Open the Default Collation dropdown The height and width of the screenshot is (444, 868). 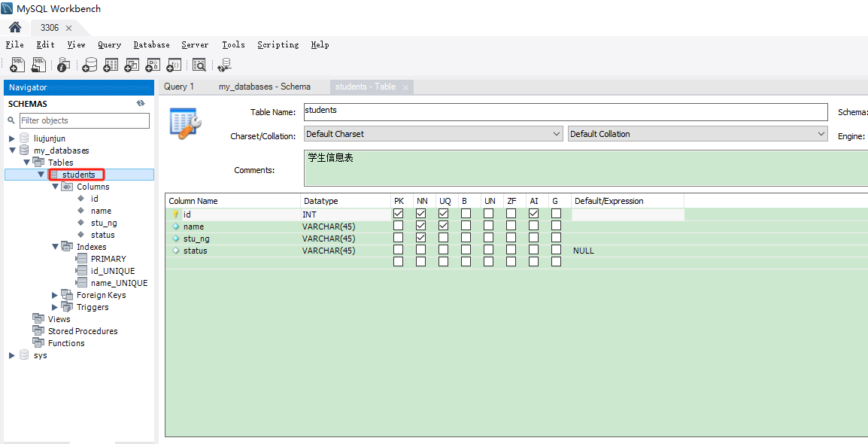pyautogui.click(x=697, y=134)
